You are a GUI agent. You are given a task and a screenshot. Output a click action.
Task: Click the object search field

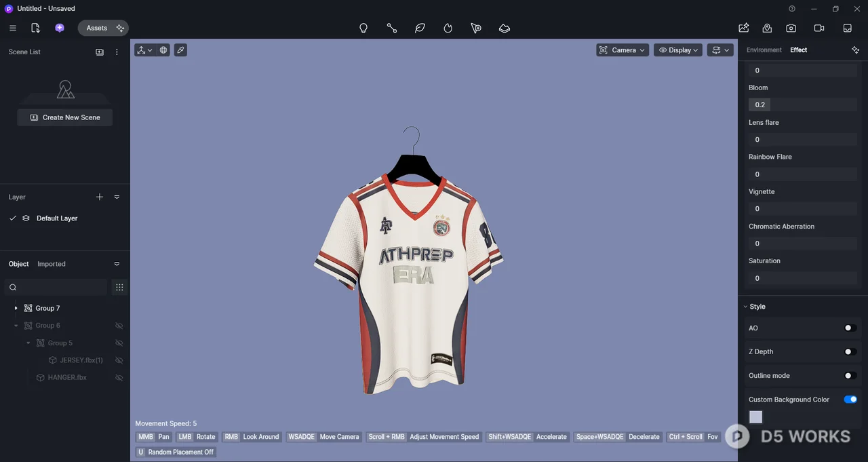coord(56,287)
